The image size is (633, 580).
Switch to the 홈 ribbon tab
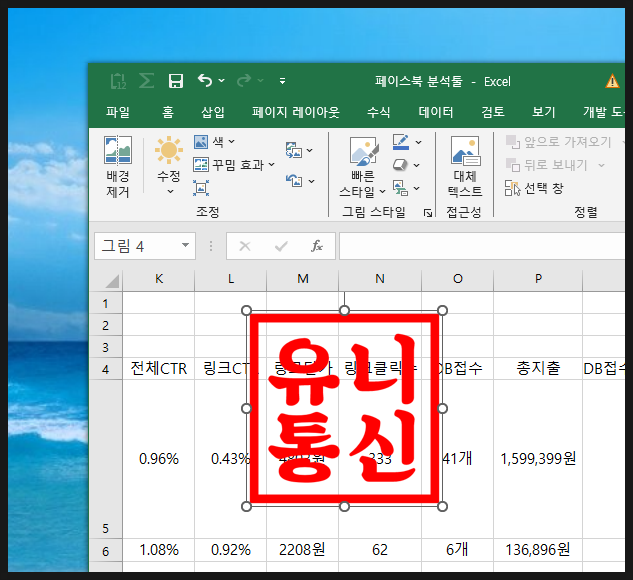[x=168, y=112]
